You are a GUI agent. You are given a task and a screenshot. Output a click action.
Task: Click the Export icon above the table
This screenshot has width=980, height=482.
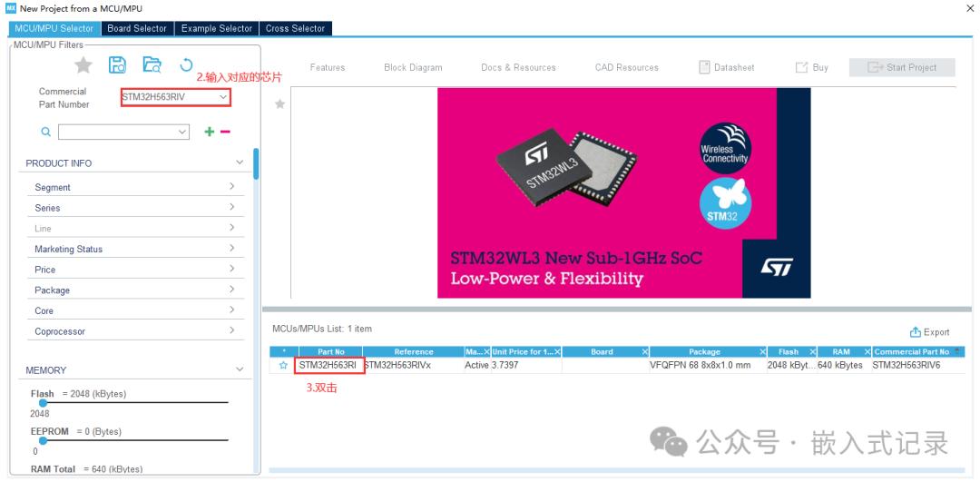[916, 332]
